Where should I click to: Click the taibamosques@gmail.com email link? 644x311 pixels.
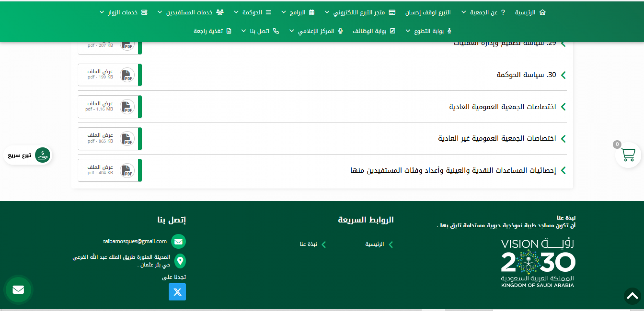135,241
